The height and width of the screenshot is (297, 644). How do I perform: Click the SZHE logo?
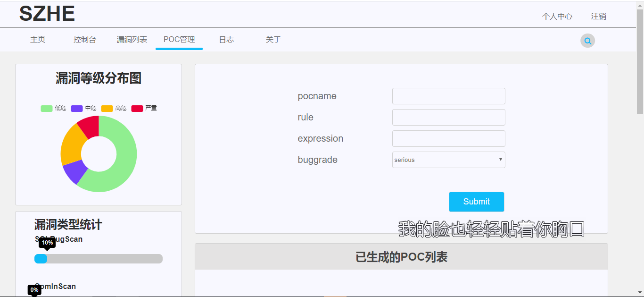[x=47, y=13]
